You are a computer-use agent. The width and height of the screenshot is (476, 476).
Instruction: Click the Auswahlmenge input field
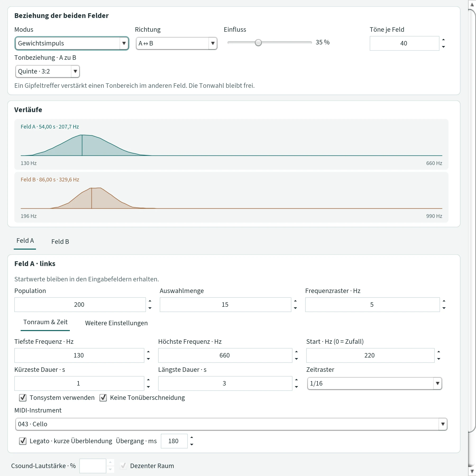(x=225, y=305)
